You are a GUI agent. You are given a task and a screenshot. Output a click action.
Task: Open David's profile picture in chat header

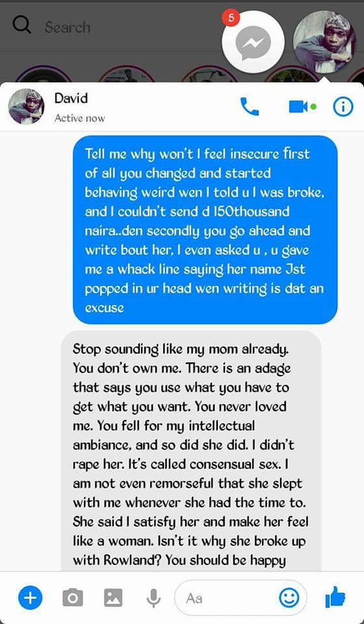27,107
